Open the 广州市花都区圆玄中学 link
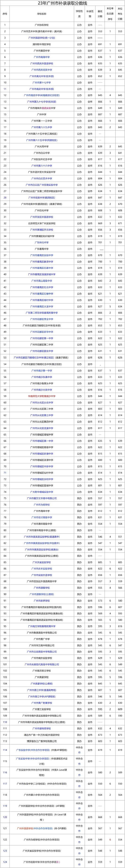Screen dimensions: 125x868 pos(42,351)
